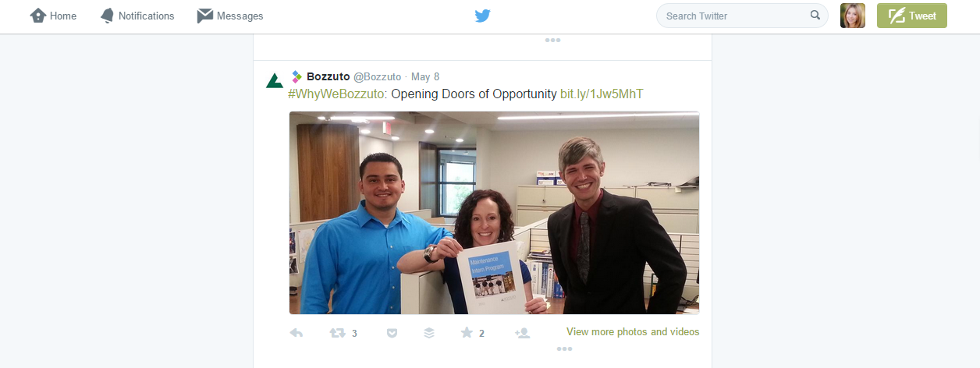Screen dimensions: 980x368
Task: Reply to the Bozzuto tweet
Action: pos(296,333)
